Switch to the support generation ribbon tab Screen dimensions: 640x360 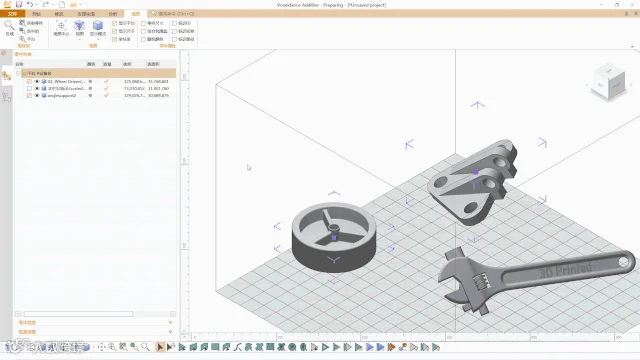tap(86, 14)
